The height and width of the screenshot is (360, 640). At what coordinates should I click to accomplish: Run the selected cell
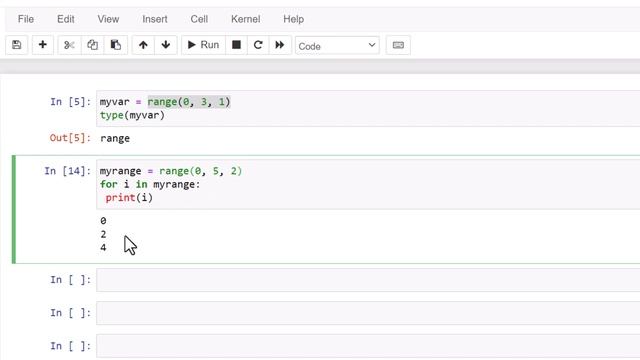point(203,45)
